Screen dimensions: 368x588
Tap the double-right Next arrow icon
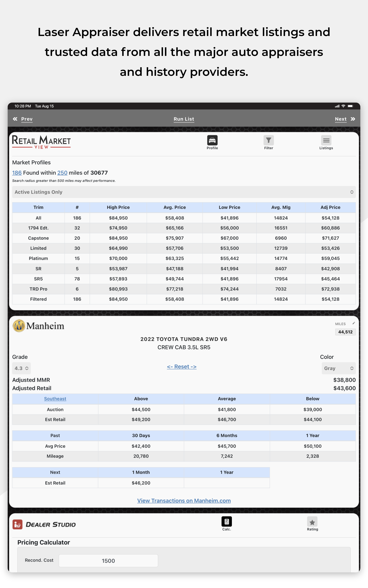(x=353, y=119)
